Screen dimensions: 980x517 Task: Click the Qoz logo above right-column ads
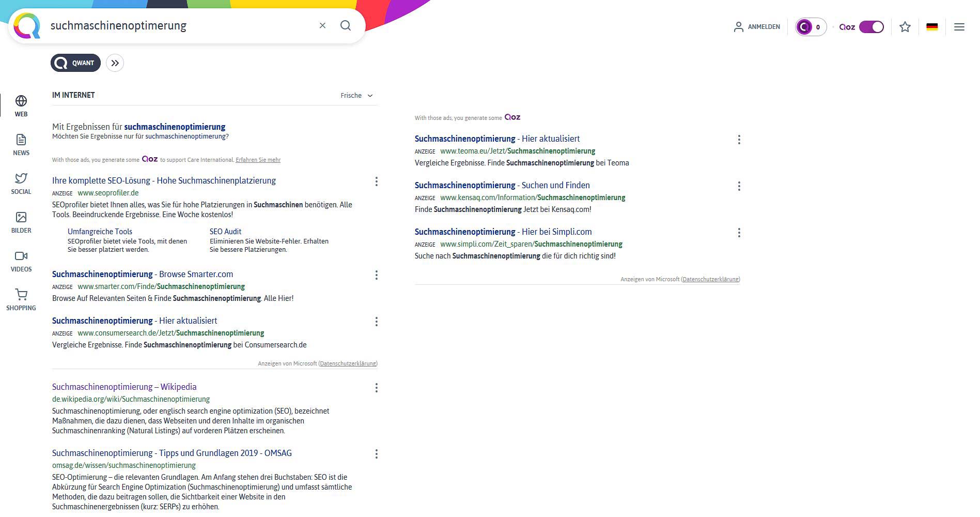512,117
